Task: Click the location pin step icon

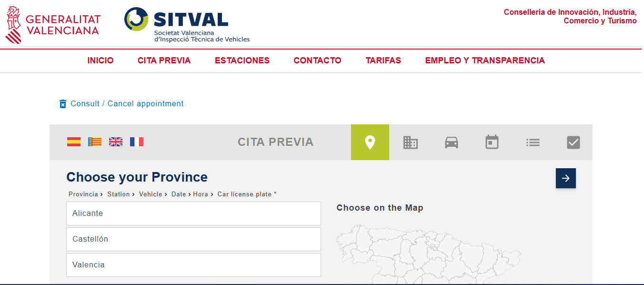Action: 370,142
